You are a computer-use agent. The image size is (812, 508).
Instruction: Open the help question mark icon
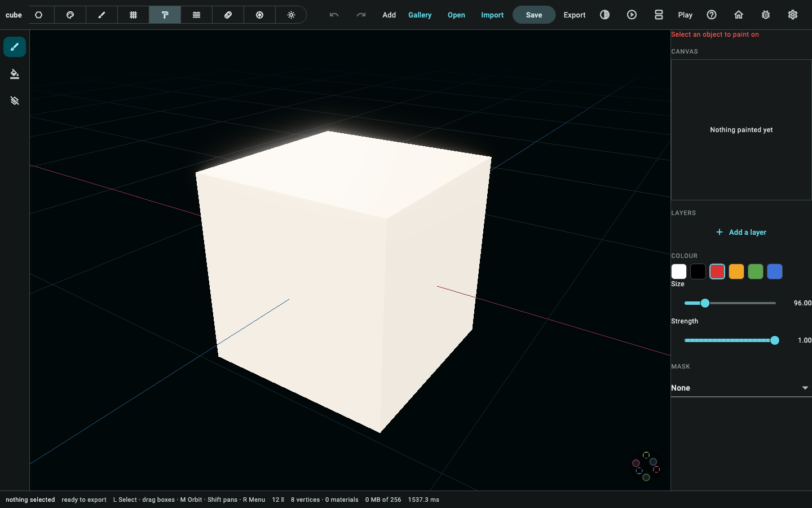coord(712,15)
